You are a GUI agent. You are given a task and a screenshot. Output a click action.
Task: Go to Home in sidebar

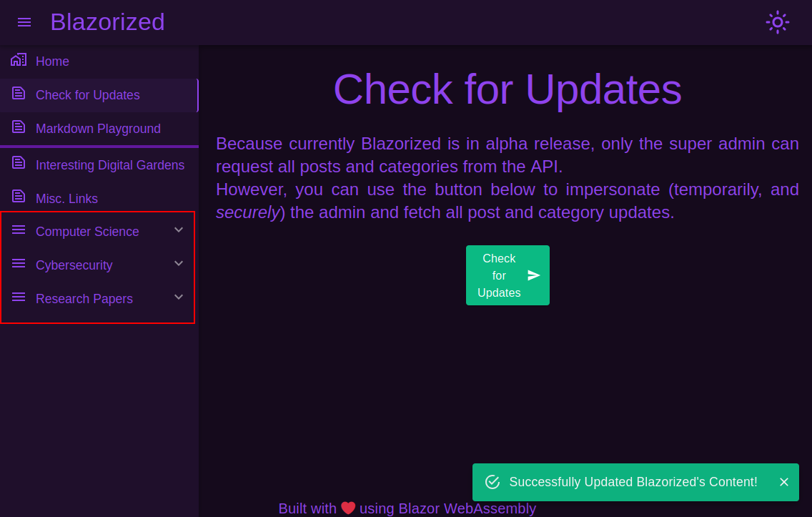[52, 61]
